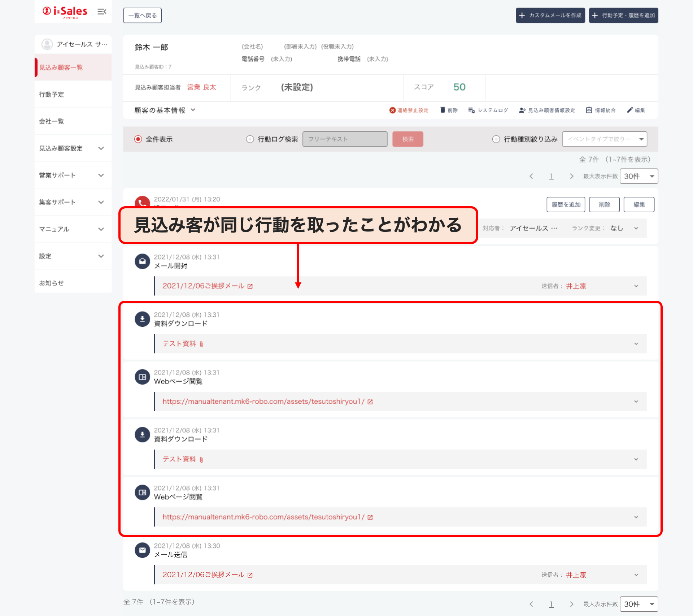The height and width of the screenshot is (616, 693).
Task: Click the フリーテキスト search input field
Action: [345, 139]
